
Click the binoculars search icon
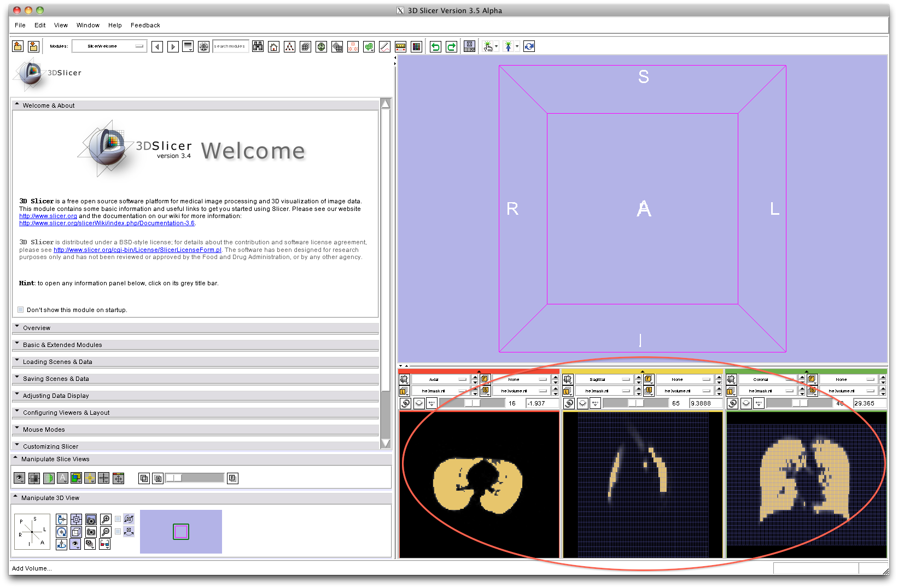click(258, 47)
